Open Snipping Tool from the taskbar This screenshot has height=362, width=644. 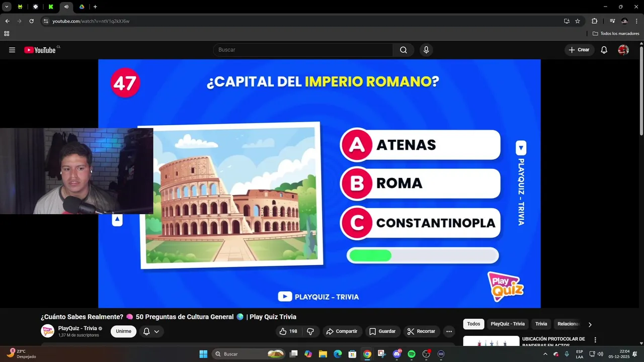(382, 354)
